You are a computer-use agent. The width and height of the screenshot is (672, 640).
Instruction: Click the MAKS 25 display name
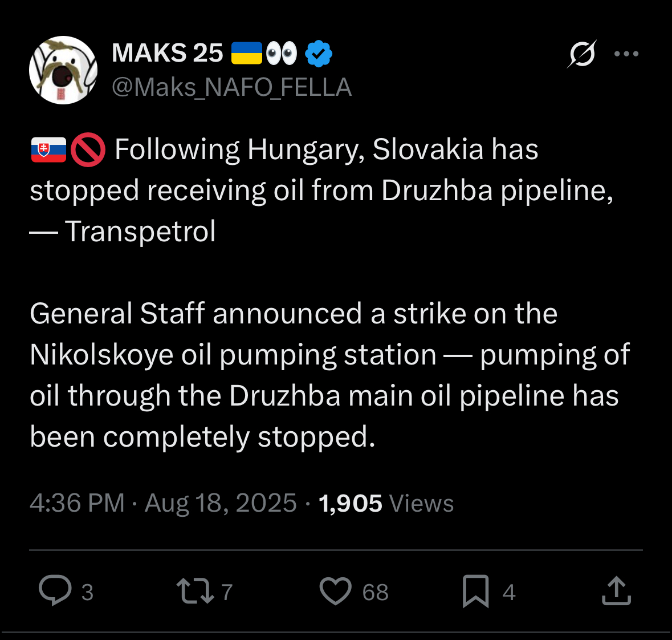point(168,54)
